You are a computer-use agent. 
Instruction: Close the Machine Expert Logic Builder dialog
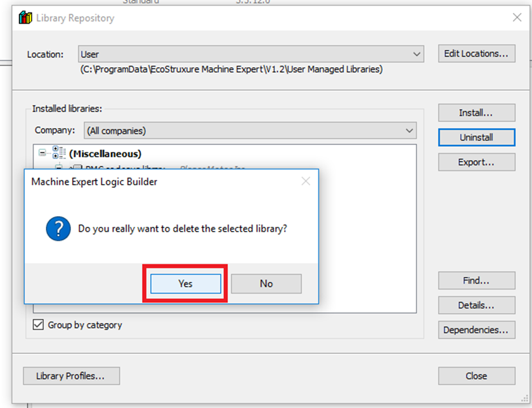point(305,181)
